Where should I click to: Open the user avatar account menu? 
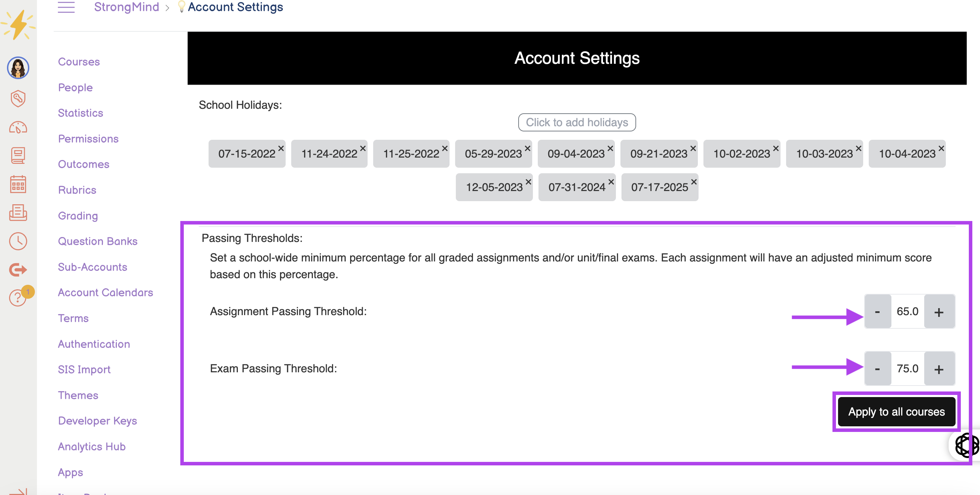pos(18,68)
